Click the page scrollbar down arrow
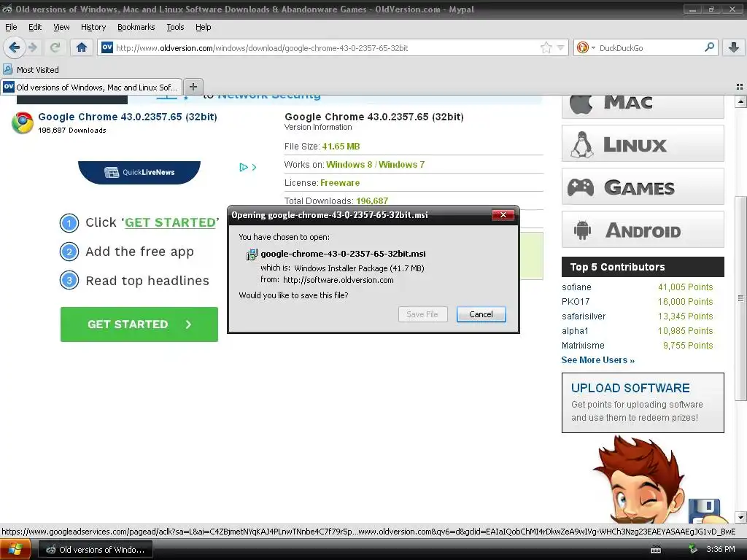 [740, 517]
